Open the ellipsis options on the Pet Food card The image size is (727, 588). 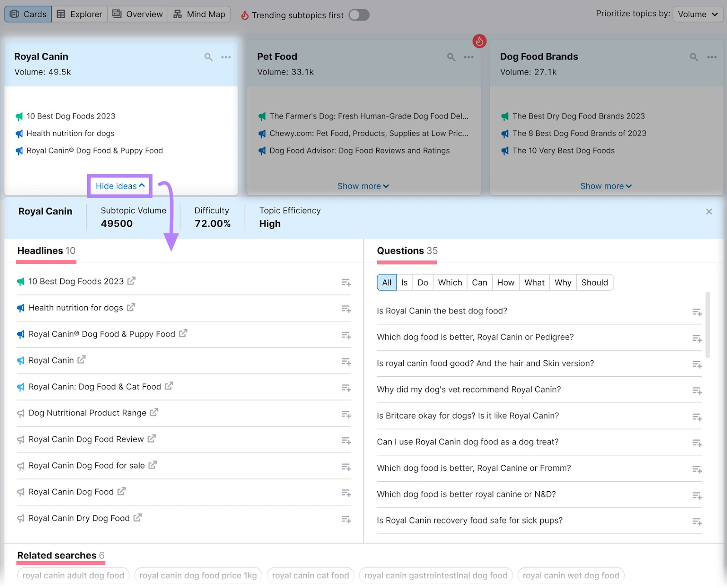point(469,57)
